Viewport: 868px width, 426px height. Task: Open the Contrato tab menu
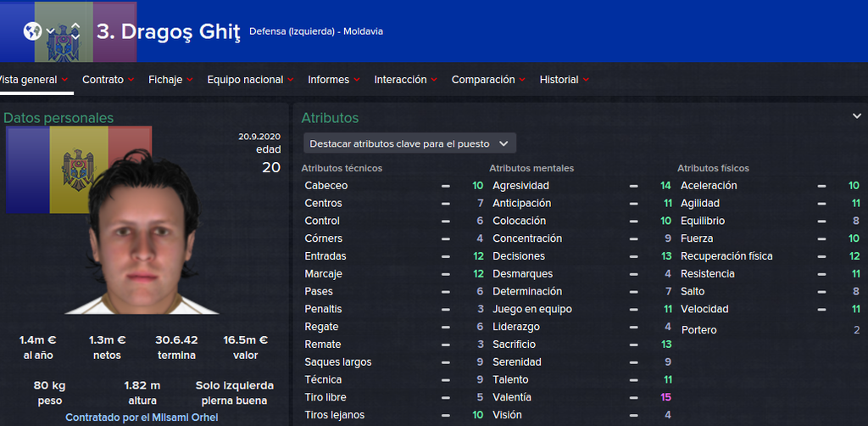[x=108, y=80]
